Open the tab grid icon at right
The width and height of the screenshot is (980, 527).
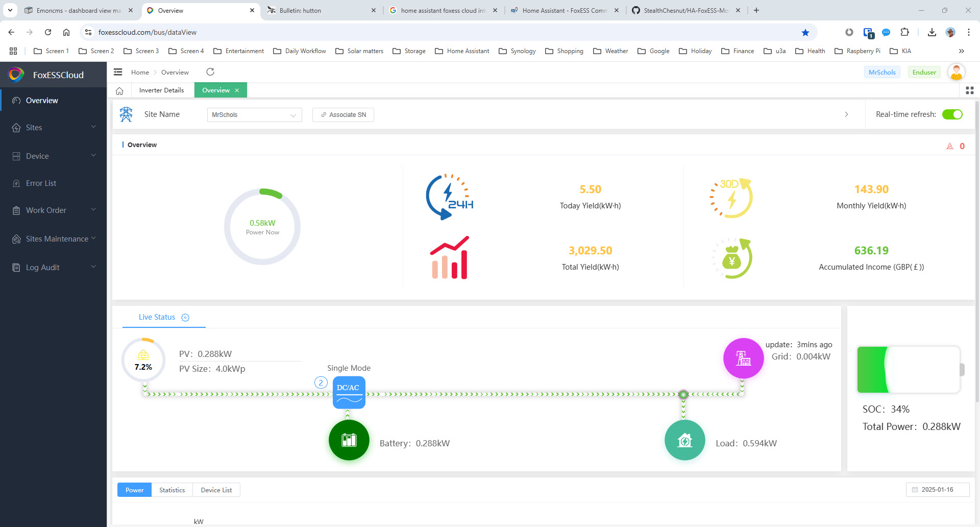(x=969, y=90)
